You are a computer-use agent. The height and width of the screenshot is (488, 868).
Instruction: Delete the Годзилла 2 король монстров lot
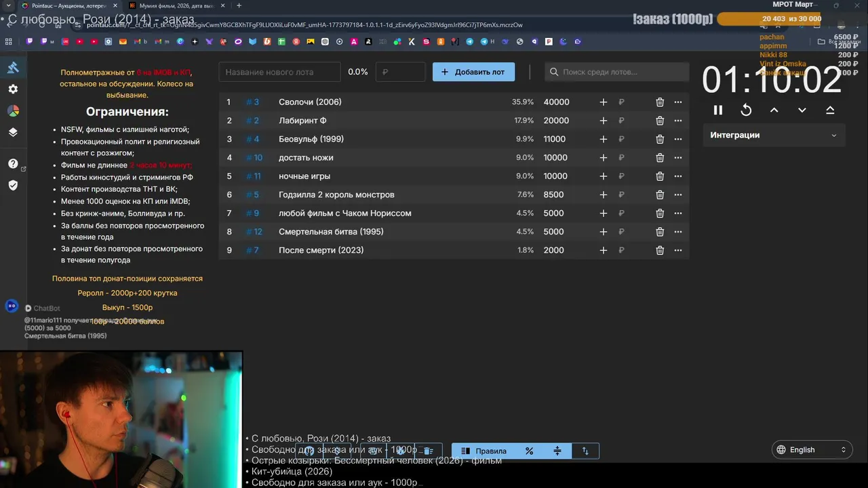click(x=660, y=195)
